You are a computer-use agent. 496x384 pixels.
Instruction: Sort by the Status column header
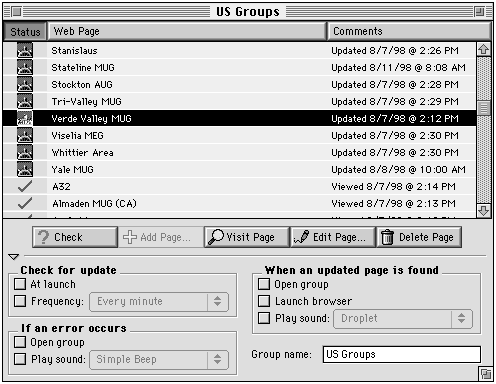[x=25, y=32]
